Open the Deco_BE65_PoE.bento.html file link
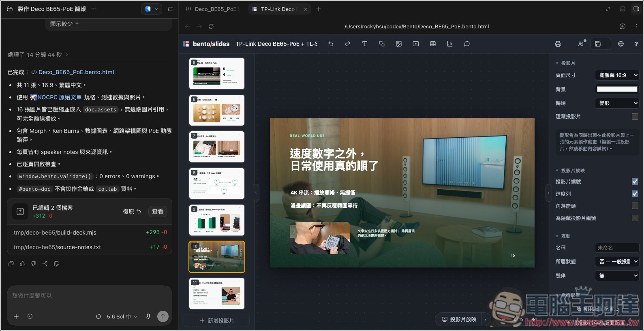This screenshot has width=644, height=331. tap(73, 72)
